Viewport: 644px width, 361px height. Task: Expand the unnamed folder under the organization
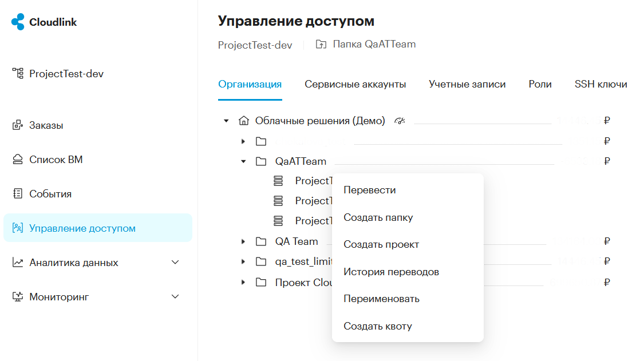coord(243,141)
